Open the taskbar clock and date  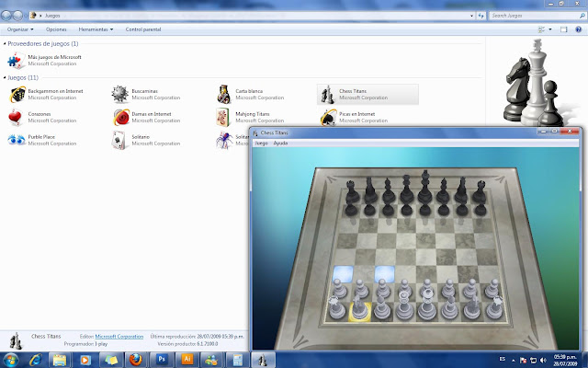(x=566, y=360)
